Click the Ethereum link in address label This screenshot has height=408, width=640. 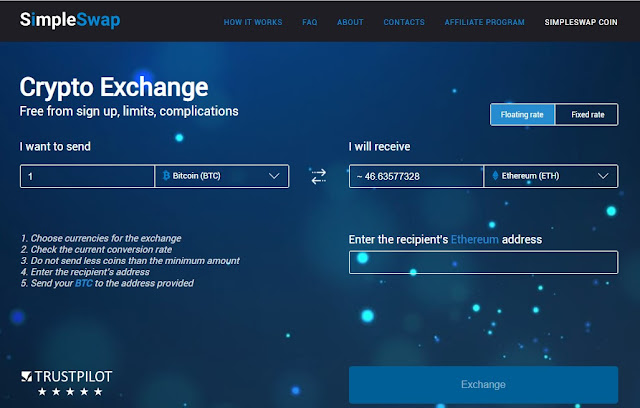475,239
